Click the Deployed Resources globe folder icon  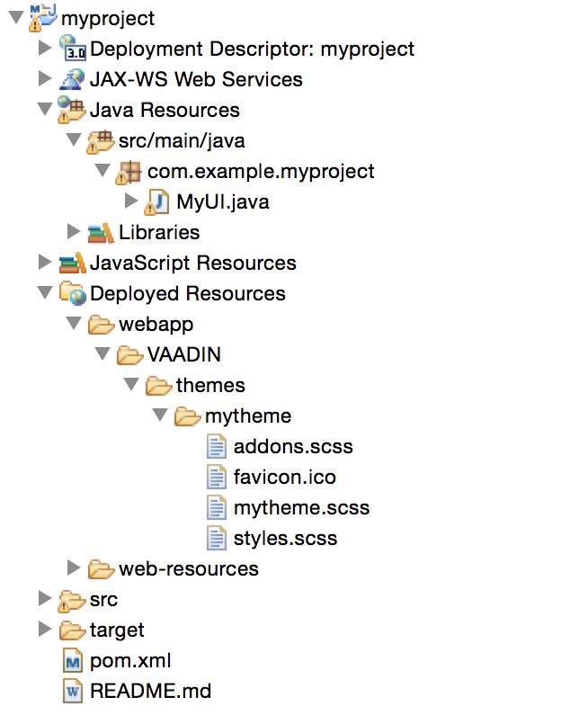click(73, 293)
